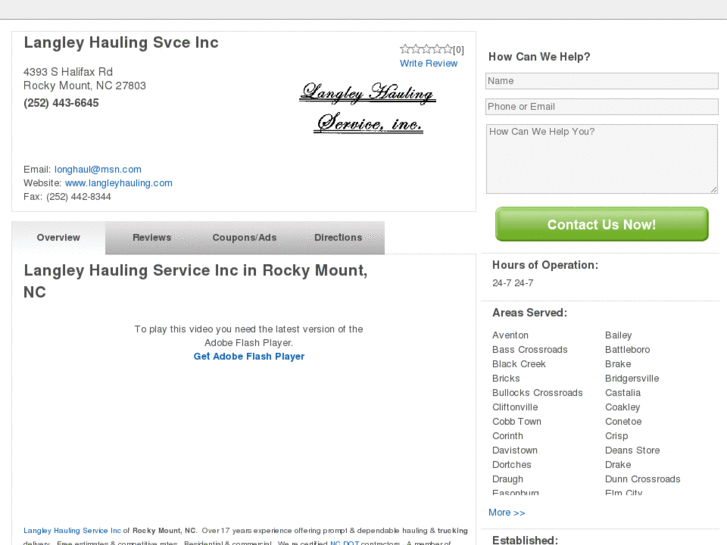Viewport: 727px width, 545px height.
Task: Open the Write Review link
Action: coord(428,63)
